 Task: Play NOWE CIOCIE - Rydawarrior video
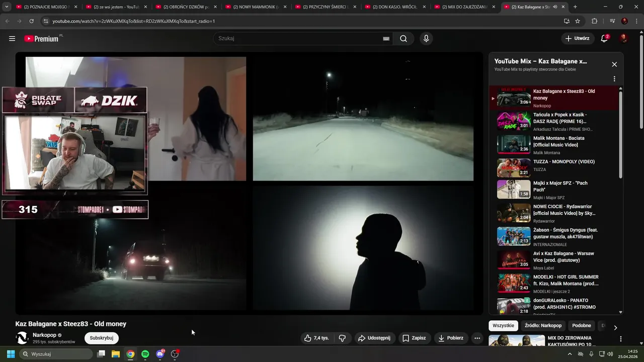coord(552,213)
